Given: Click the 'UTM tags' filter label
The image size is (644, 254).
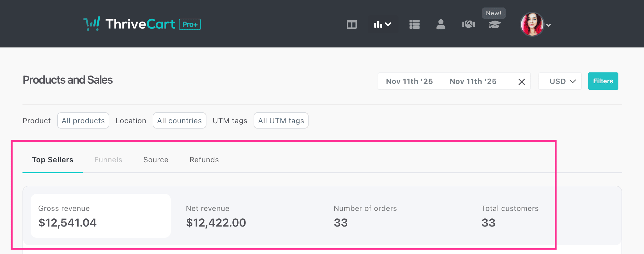Looking at the screenshot, I should pyautogui.click(x=230, y=121).
